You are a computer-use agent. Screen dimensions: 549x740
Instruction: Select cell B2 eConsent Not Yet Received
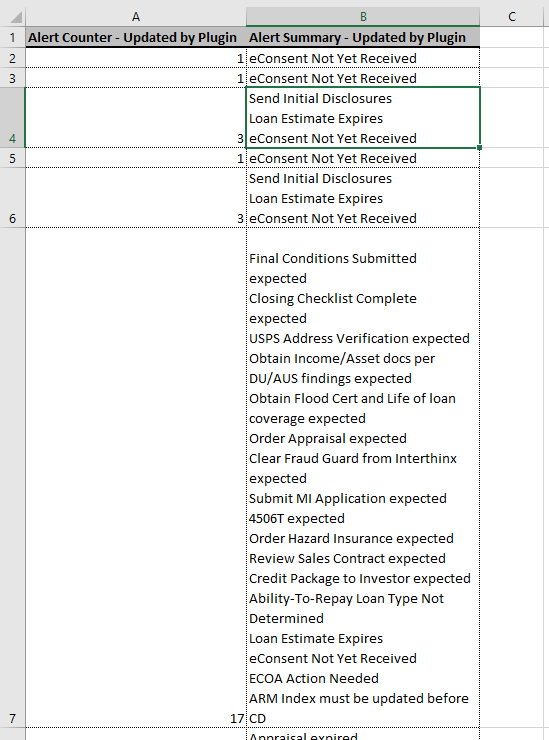pyautogui.click(x=363, y=58)
